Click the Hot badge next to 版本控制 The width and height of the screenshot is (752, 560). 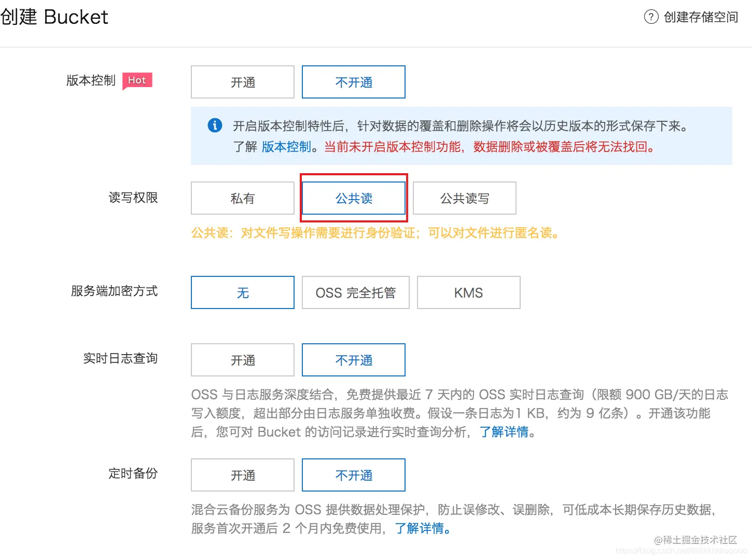coord(136,80)
